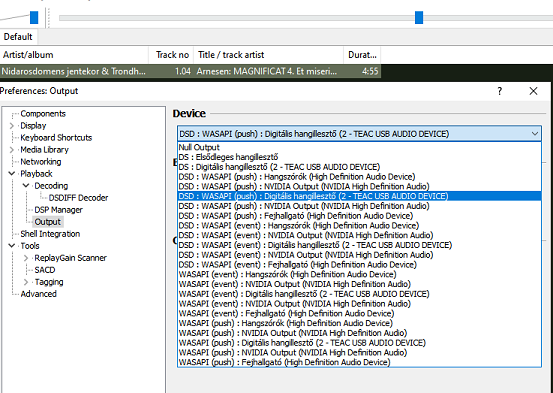Viewport: 553px width, 393px height.
Task: Choose DSD WASAPI (event) Fejhallgató device
Action: coord(359,265)
